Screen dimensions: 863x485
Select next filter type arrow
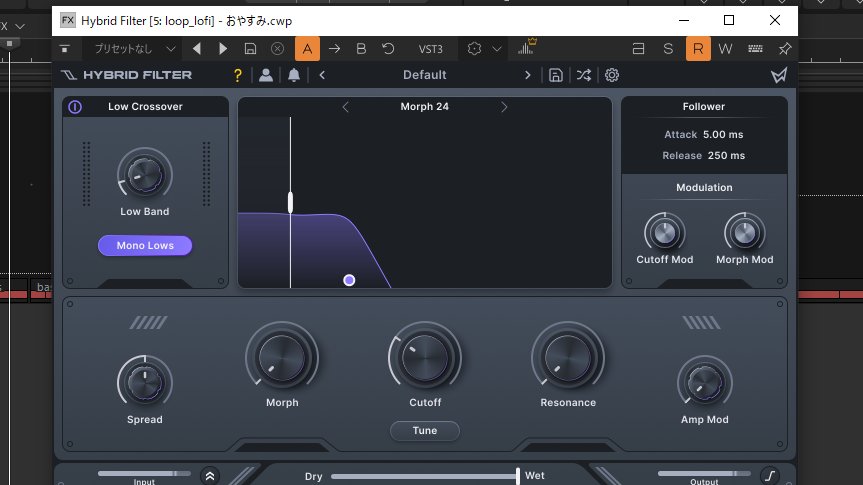click(504, 107)
